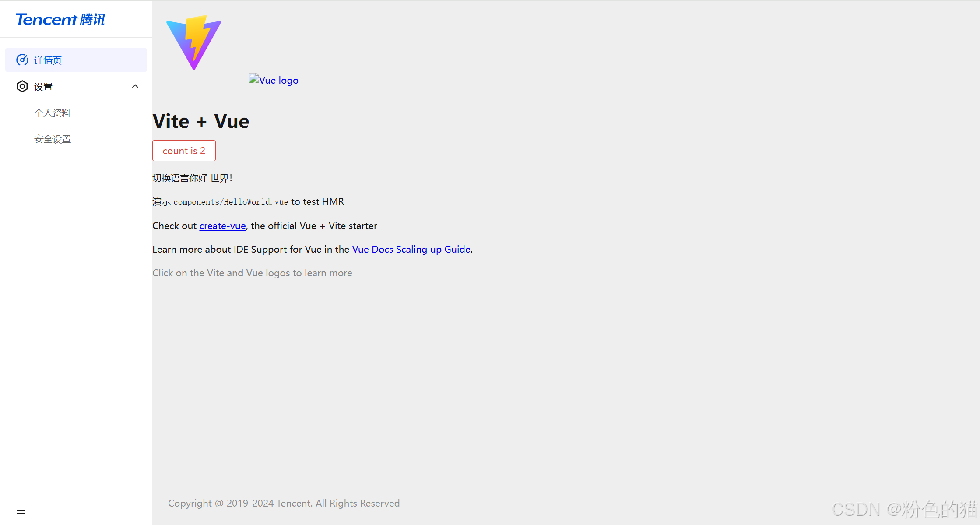Click the dashboard icon beside 详情页

(x=22, y=60)
